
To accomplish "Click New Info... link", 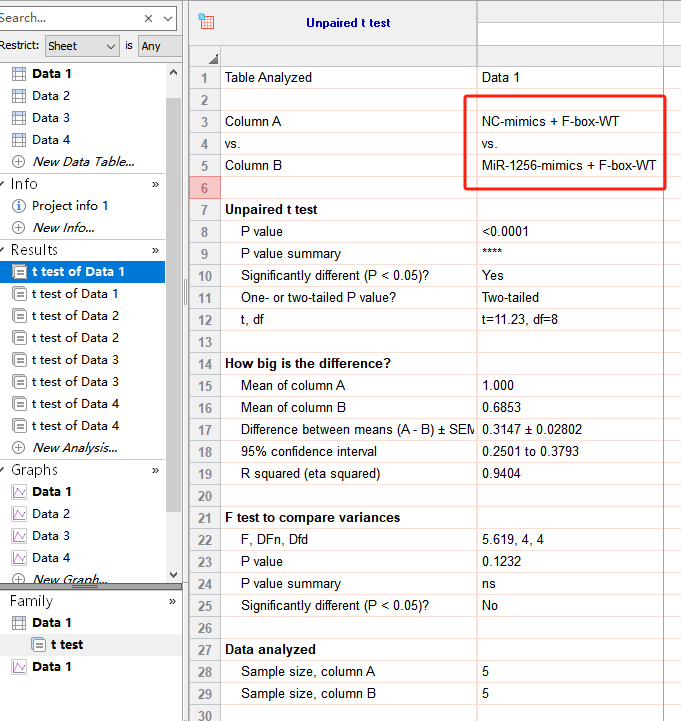I will [x=63, y=228].
